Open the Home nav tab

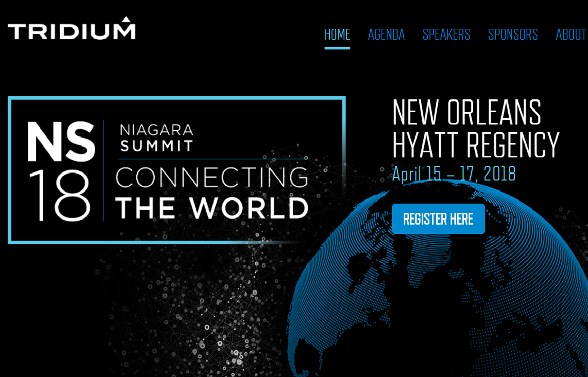[337, 34]
